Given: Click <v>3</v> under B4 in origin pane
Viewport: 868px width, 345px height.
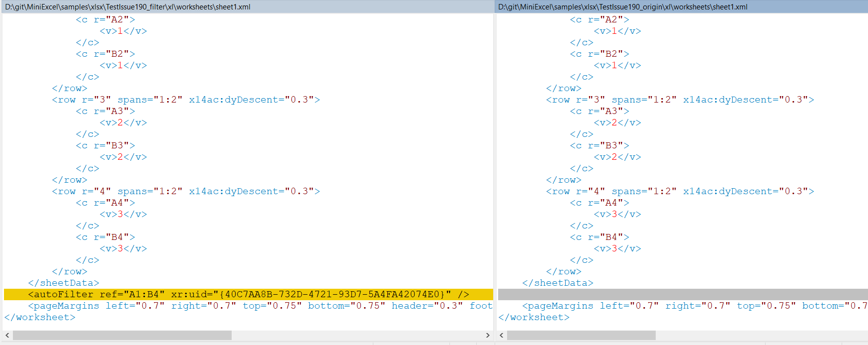Looking at the screenshot, I should pos(617,248).
